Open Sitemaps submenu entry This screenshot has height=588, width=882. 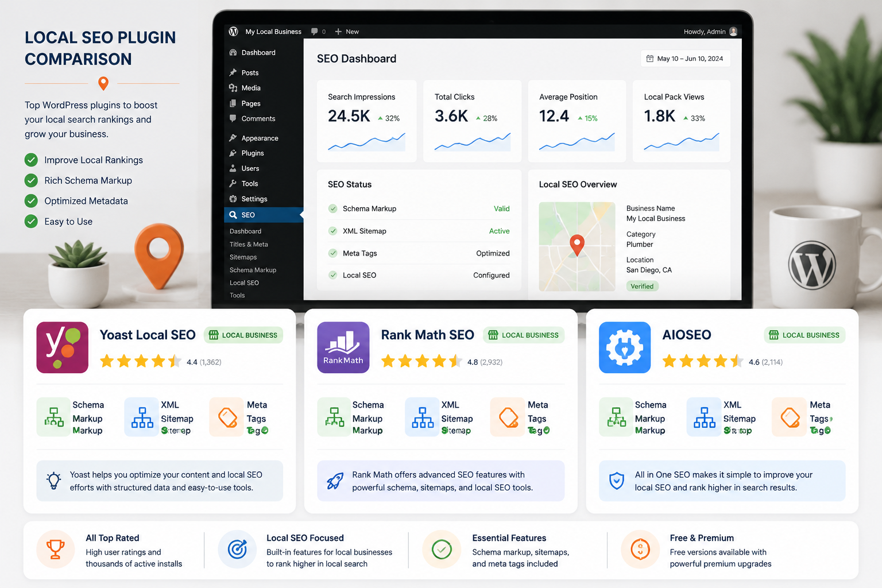[x=243, y=257]
